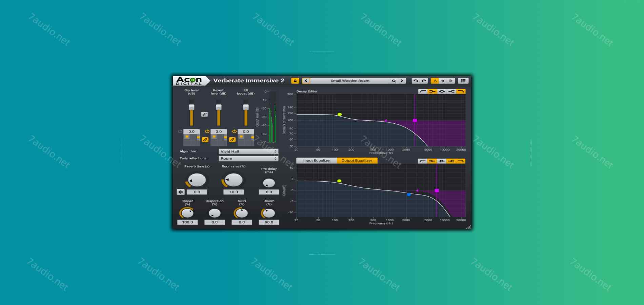Image resolution: width=644 pixels, height=305 pixels.
Task: Click the freeze snowflake button
Action: [x=181, y=192]
